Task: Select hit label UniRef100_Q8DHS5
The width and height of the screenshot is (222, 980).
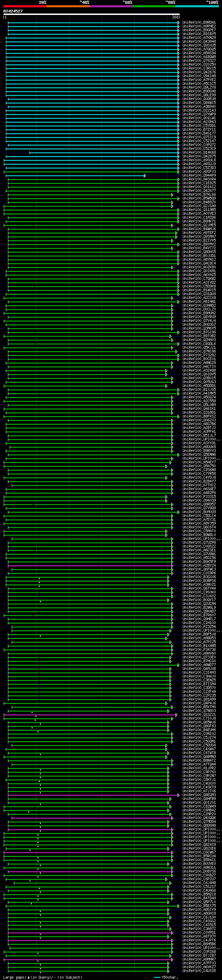Action: coord(199,252)
